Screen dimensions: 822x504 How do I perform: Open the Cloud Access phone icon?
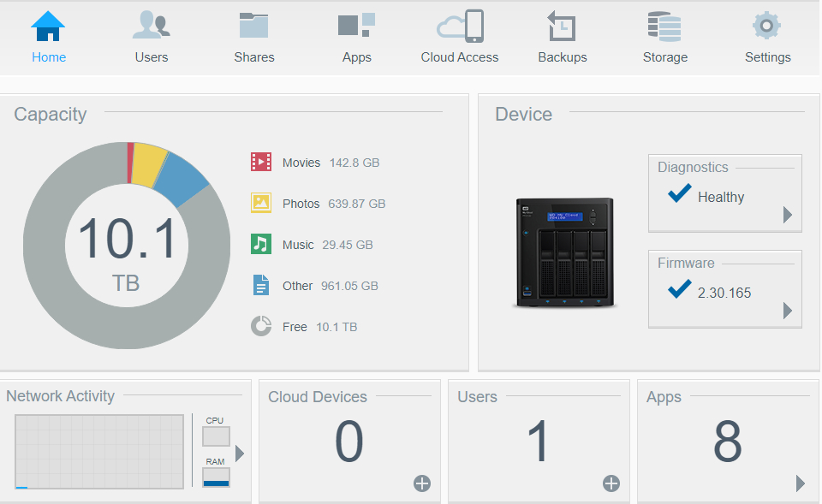pos(460,26)
